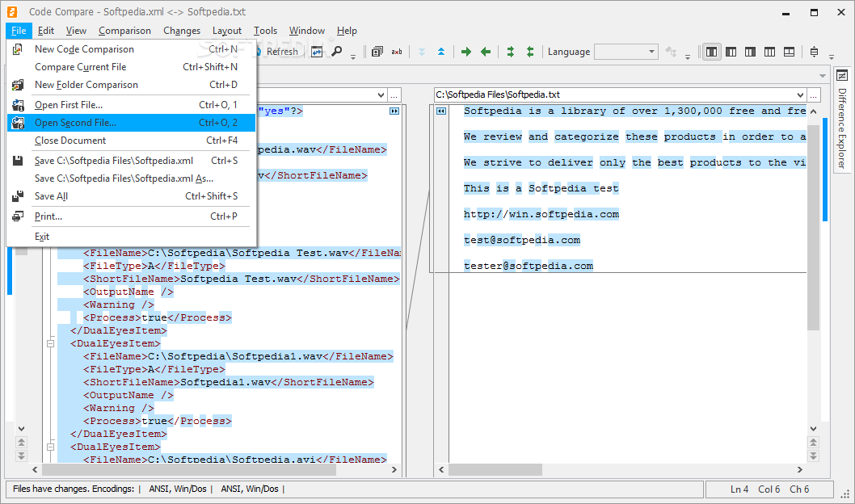Collapse the last DualEyesItem node
Screen dimensions: 855x504
pos(50,447)
